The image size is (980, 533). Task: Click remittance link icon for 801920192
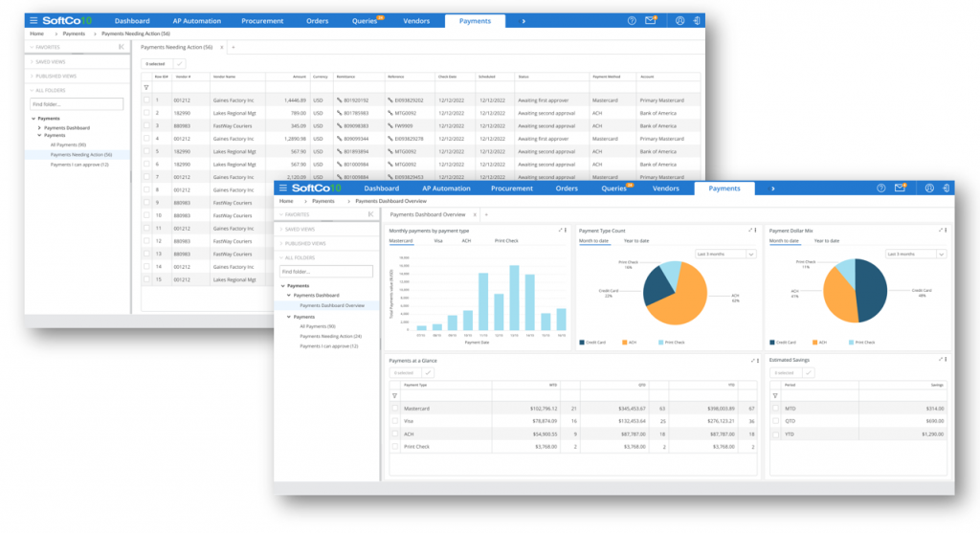(340, 100)
